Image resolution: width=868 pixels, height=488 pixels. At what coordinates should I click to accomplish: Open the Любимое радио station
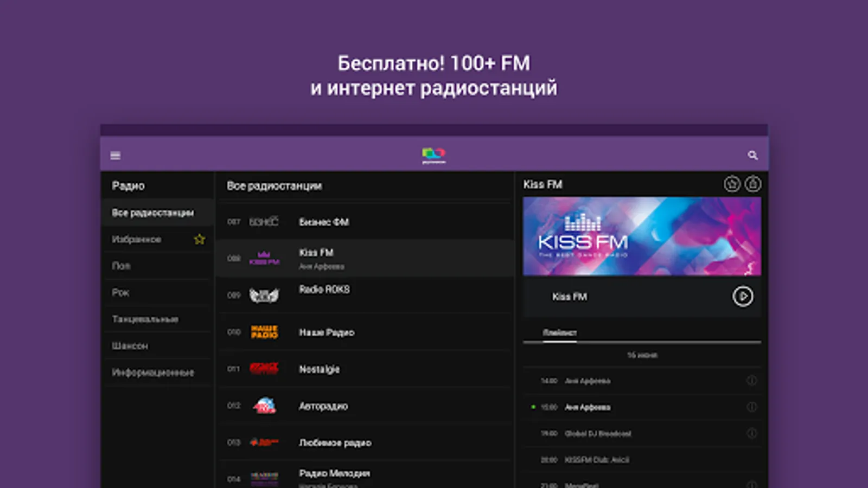click(365, 442)
